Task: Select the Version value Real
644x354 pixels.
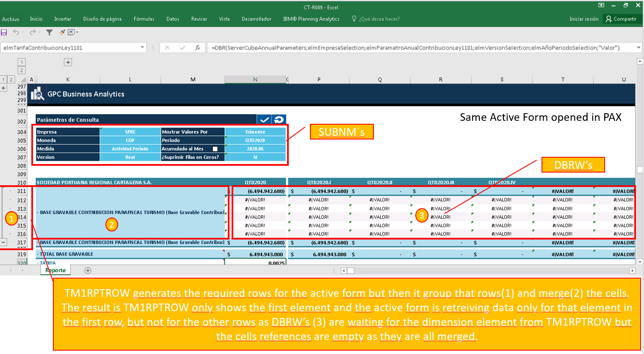Action: coord(130,157)
